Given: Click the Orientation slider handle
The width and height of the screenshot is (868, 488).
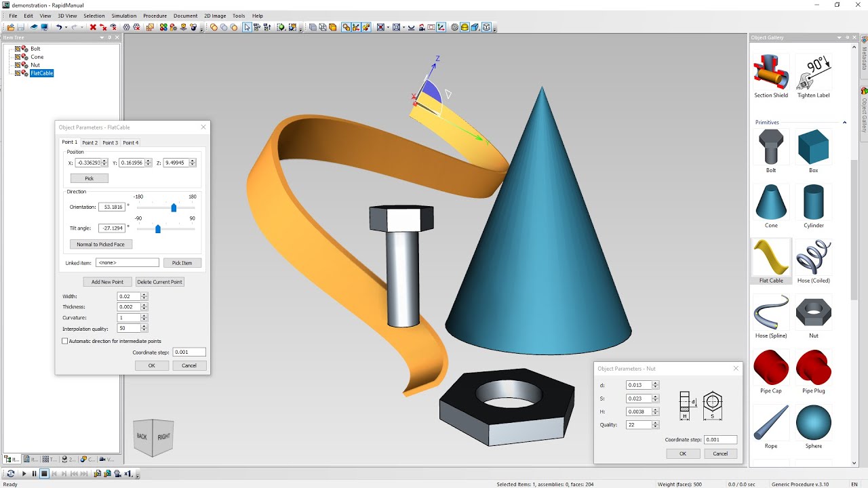Looking at the screenshot, I should point(174,207).
